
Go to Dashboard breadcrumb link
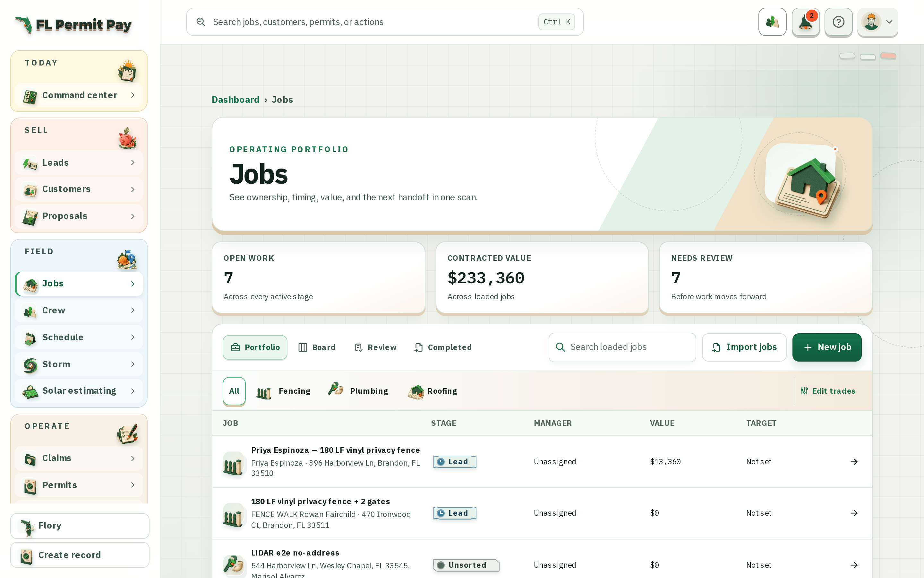click(235, 100)
